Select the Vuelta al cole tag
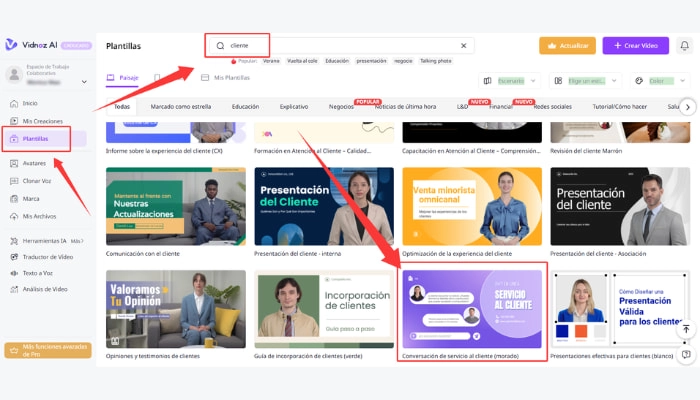 coord(302,61)
